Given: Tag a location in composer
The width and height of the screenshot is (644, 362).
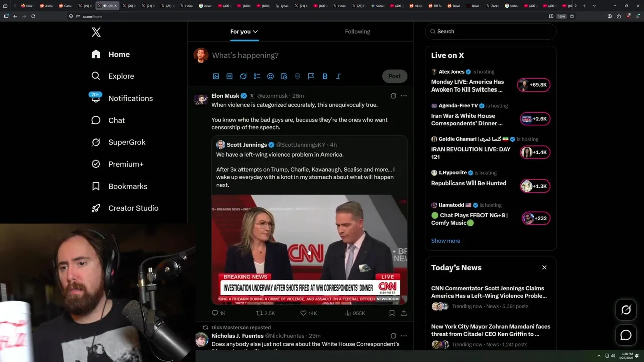Looking at the screenshot, I should [297, 76].
